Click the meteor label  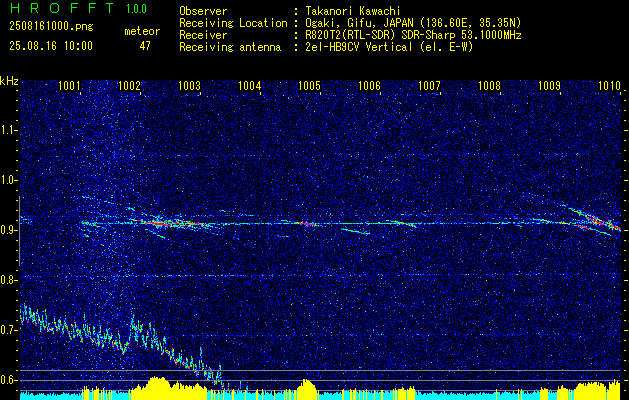pos(142,31)
